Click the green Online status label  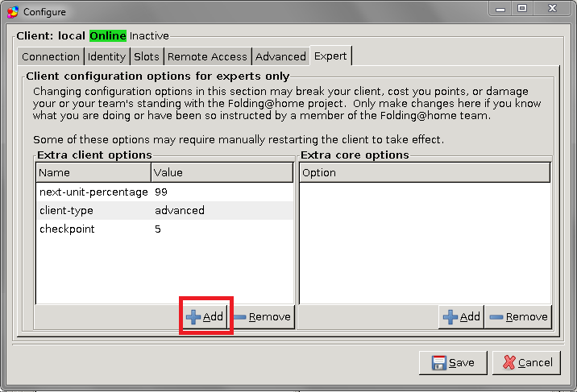[x=108, y=35]
